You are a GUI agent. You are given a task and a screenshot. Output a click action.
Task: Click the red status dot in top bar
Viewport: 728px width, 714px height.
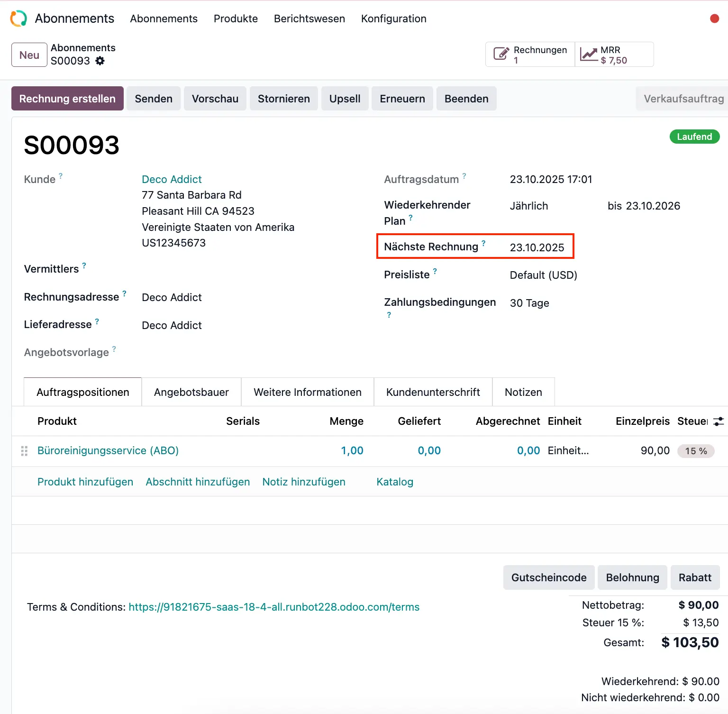click(714, 18)
